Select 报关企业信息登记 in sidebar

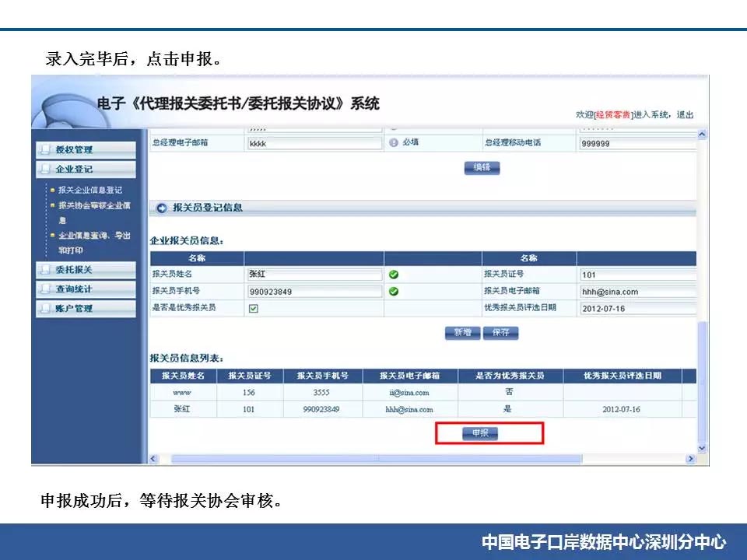click(x=90, y=190)
